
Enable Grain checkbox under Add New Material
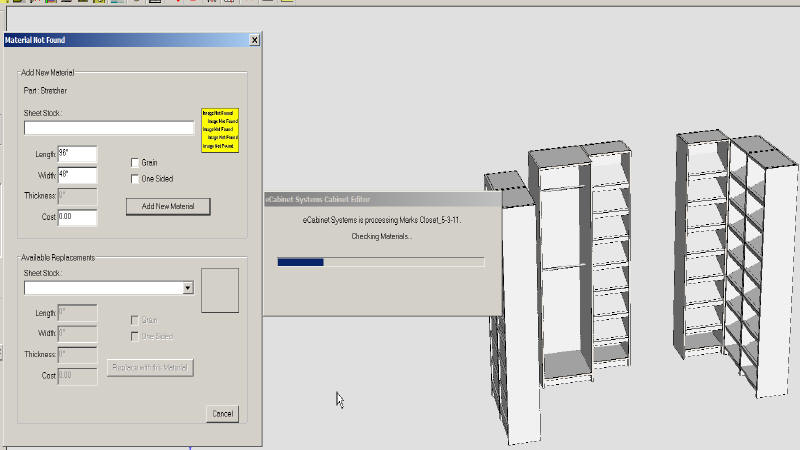(x=136, y=162)
